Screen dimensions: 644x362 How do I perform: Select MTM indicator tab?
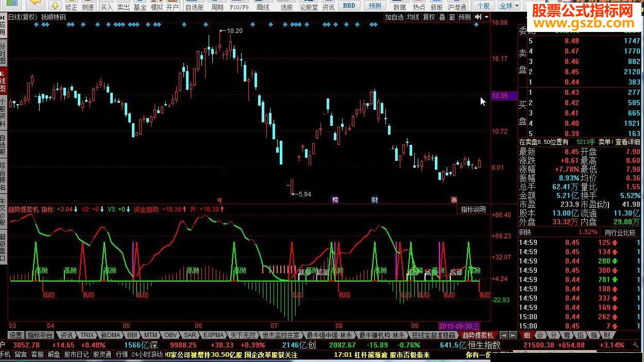(150, 335)
